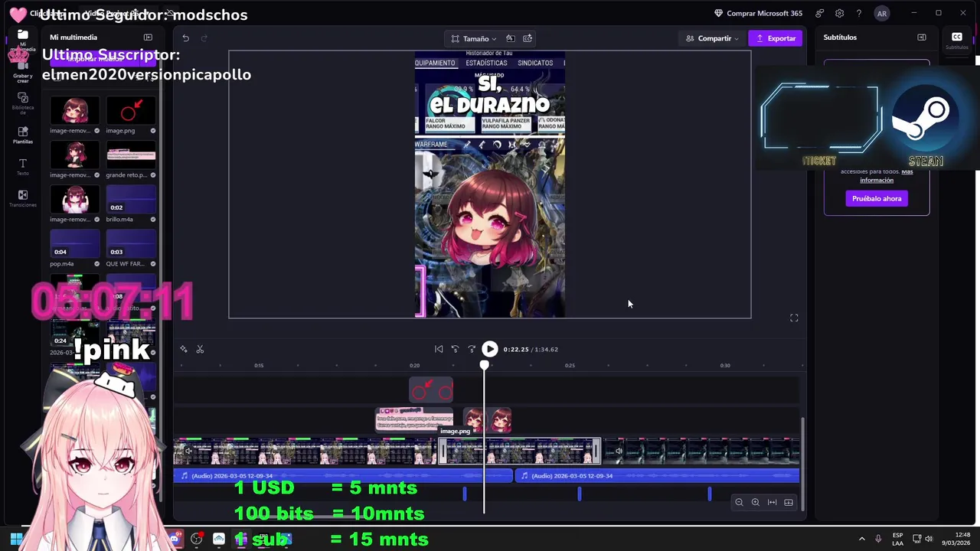The width and height of the screenshot is (980, 551).
Task: Open the Plantillas sidebar section
Action: (x=22, y=135)
